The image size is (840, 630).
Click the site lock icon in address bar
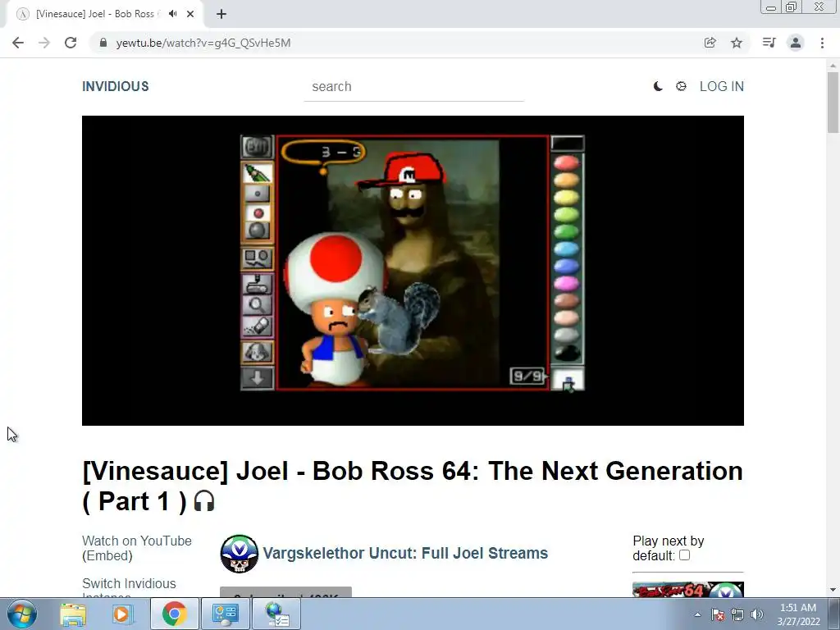pos(103,43)
